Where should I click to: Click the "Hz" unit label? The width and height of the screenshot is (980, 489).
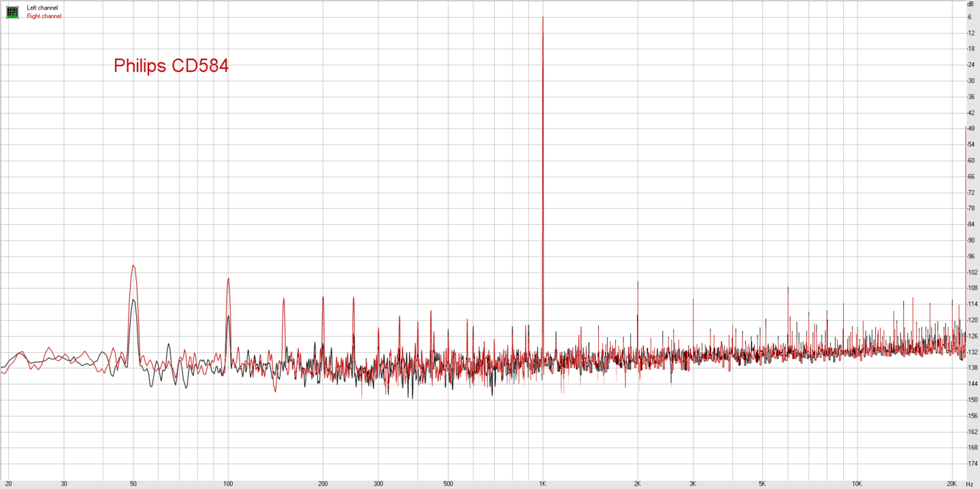(970, 484)
